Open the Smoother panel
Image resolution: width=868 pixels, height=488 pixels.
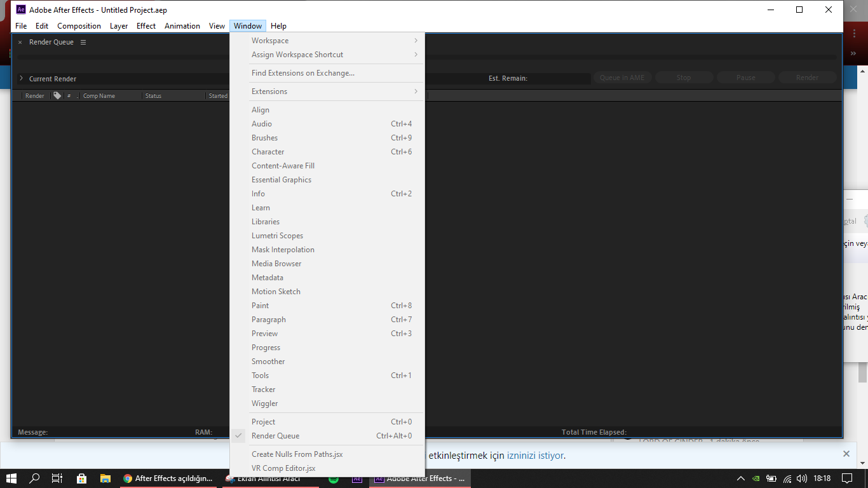(x=327, y=362)
